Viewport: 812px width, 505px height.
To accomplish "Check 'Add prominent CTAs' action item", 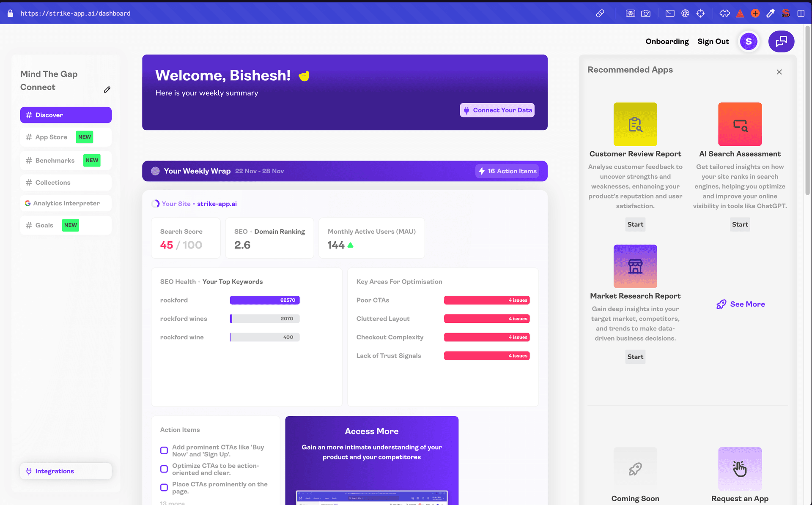I will pyautogui.click(x=164, y=450).
